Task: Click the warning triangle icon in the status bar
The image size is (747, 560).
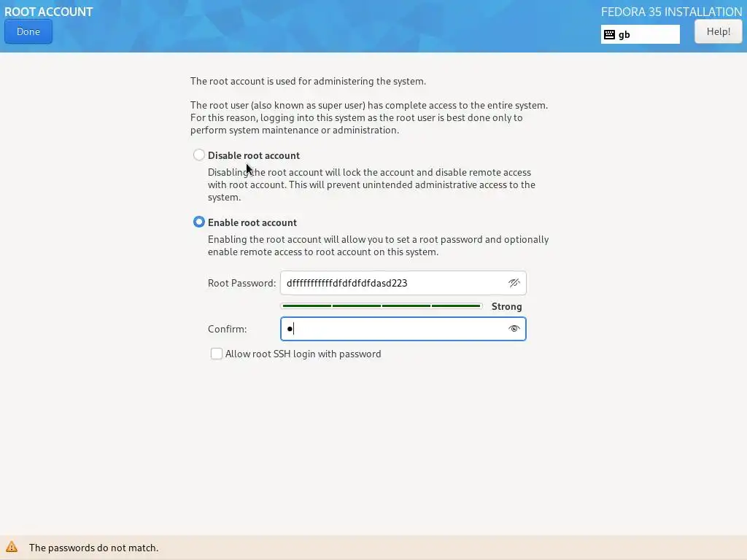Action: 12,547
